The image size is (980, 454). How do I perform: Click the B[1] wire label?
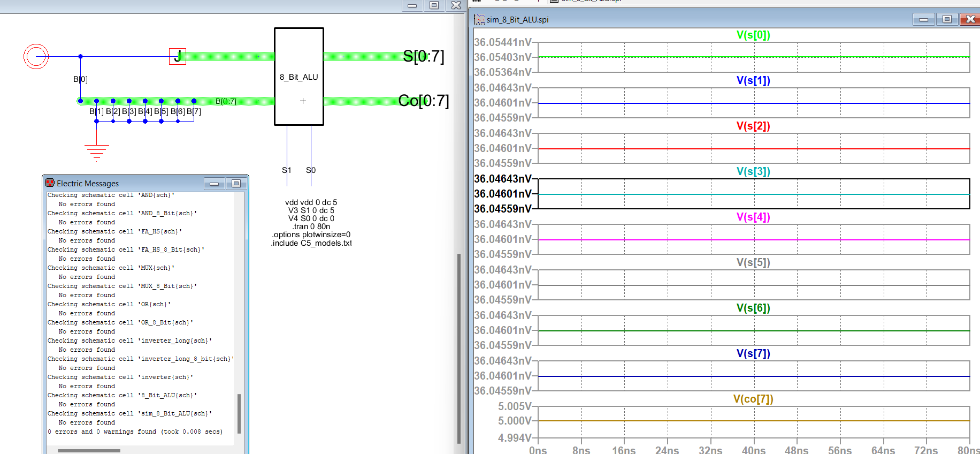[96, 111]
